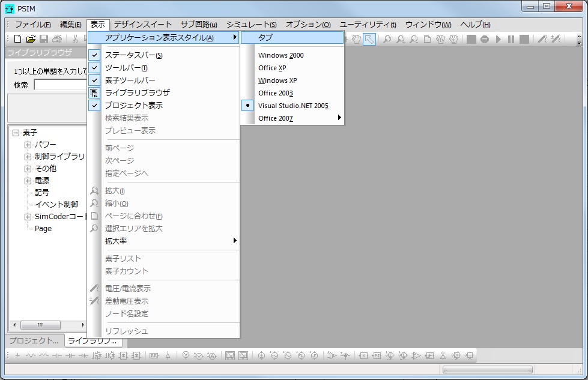Click the New file icon in toolbar
588x380 pixels.
click(17, 39)
